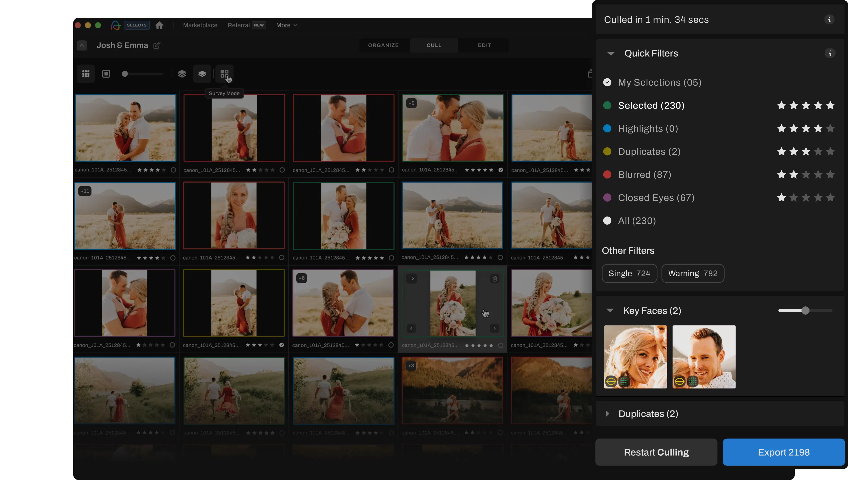Click the 'Other Filters' heading
Image resolution: width=868 pixels, height=480 pixels.
pos(628,251)
